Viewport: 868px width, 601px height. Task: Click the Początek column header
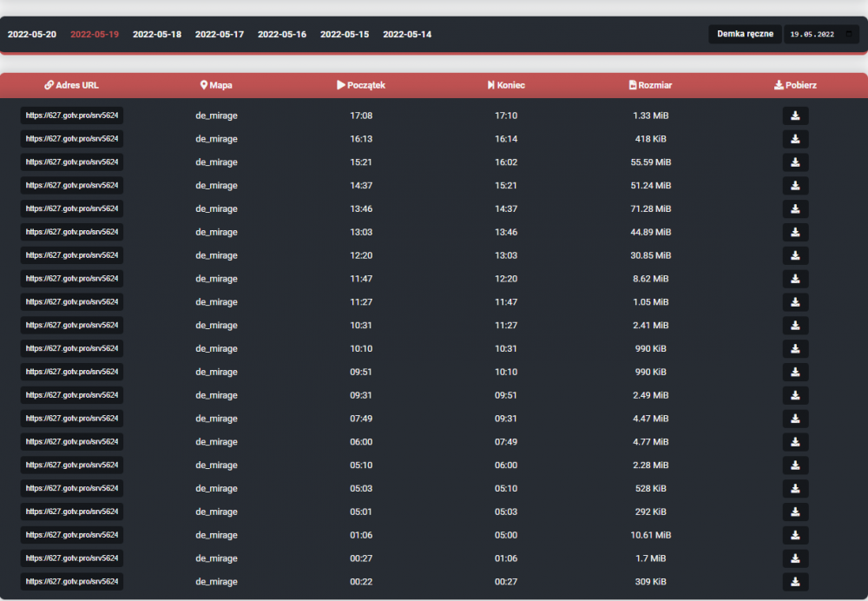pos(361,85)
